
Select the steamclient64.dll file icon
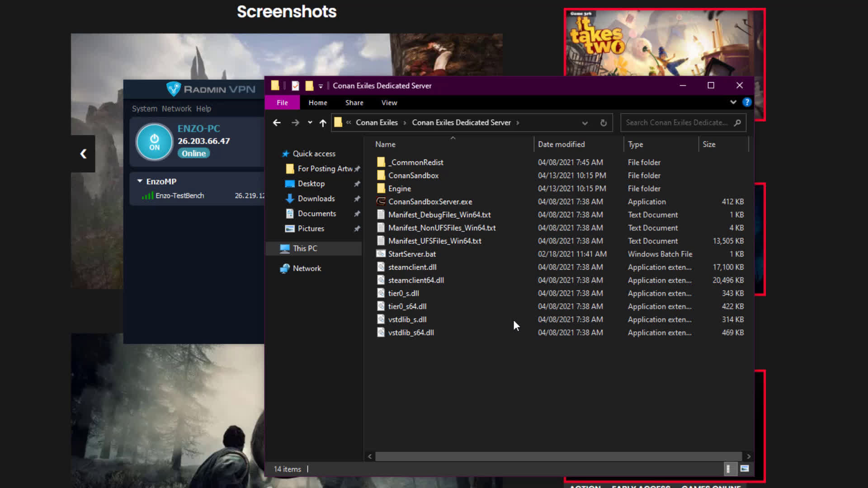(381, 280)
